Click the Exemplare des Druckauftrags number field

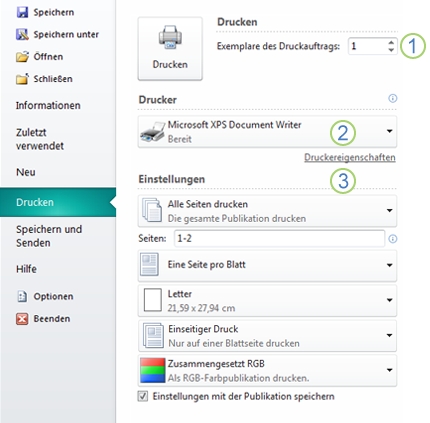tap(367, 46)
